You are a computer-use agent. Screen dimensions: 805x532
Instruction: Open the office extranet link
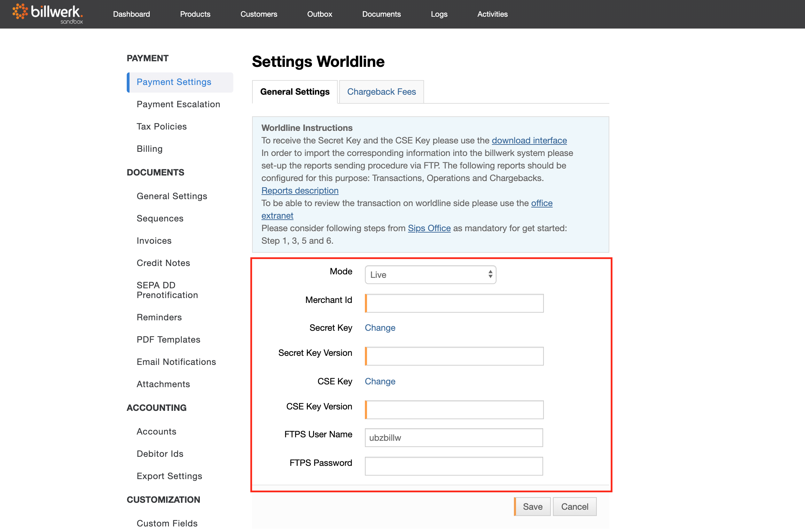click(x=542, y=203)
